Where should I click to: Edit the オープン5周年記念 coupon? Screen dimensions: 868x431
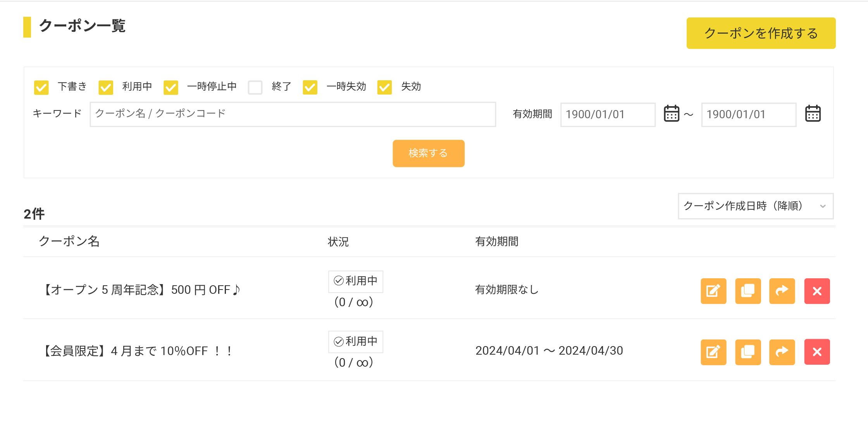tap(713, 291)
